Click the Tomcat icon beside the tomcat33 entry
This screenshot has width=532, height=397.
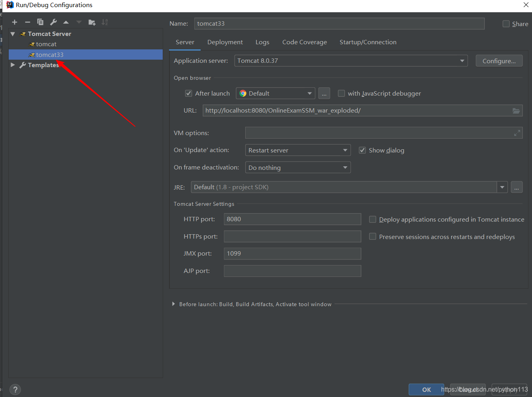(x=32, y=55)
